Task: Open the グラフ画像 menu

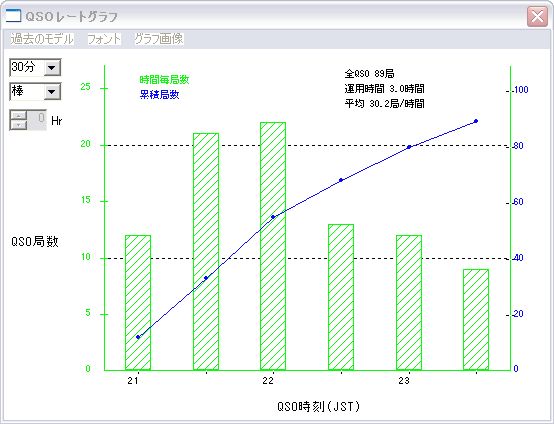Action: [159, 39]
